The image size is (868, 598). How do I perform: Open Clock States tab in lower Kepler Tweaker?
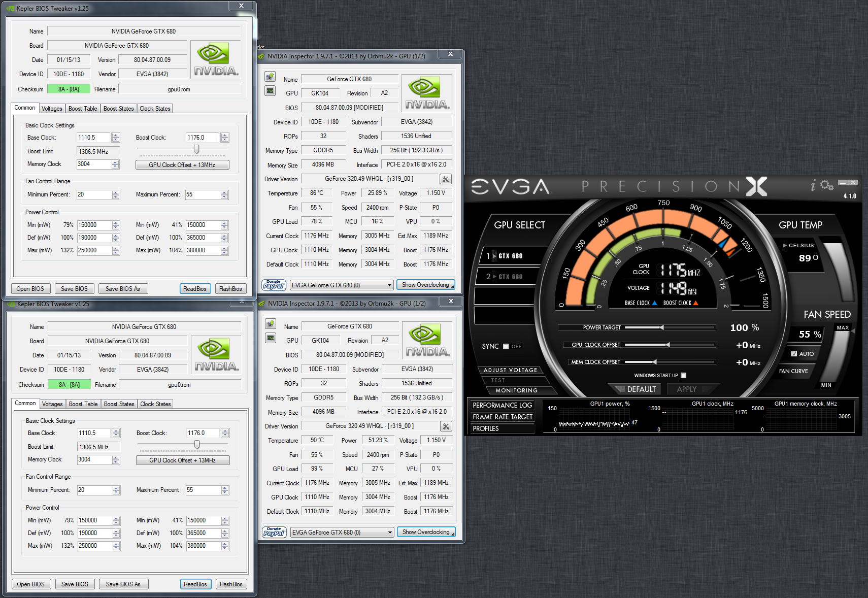pos(155,404)
